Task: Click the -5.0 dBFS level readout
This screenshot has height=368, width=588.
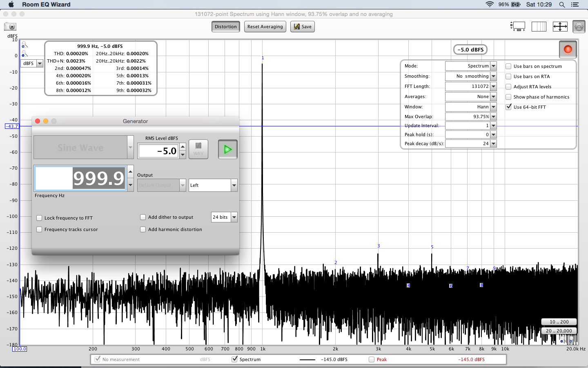Action: 470,49
